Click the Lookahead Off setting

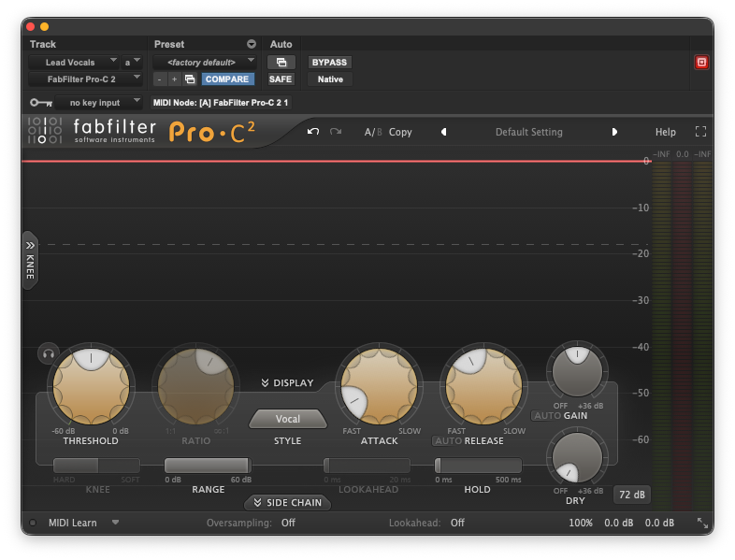[x=457, y=523]
